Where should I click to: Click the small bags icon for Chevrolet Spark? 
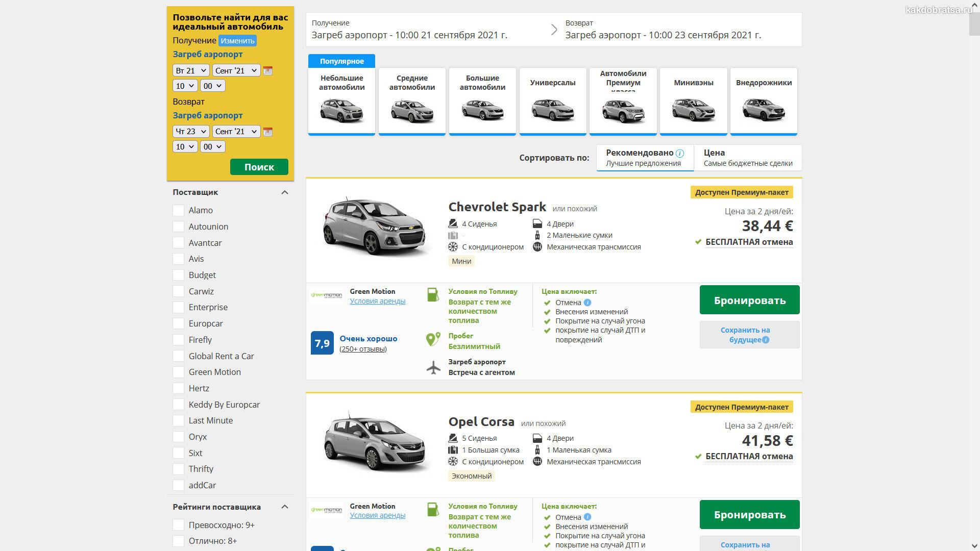537,235
